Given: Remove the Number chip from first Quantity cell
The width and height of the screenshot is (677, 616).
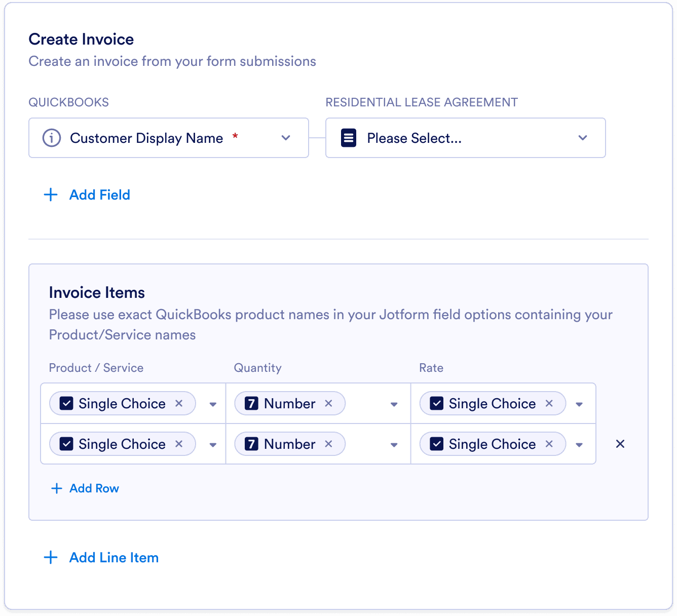Looking at the screenshot, I should point(328,403).
